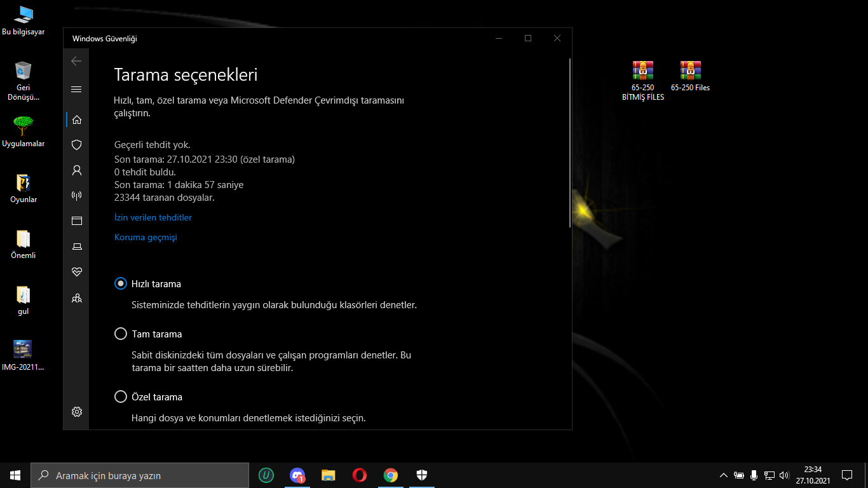This screenshot has width=868, height=488.
Task: Open Account protection person icon in sidebar
Action: (x=77, y=170)
